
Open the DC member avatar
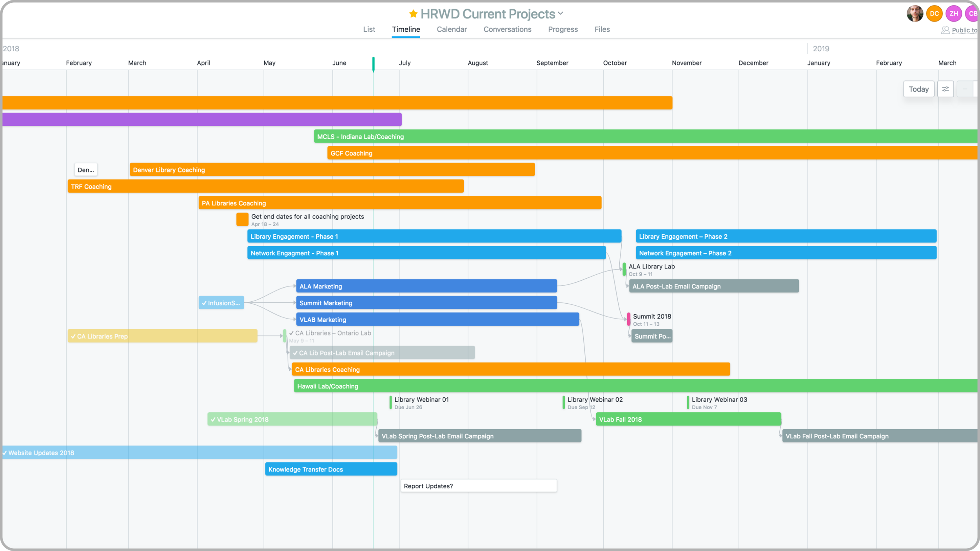tap(934, 13)
